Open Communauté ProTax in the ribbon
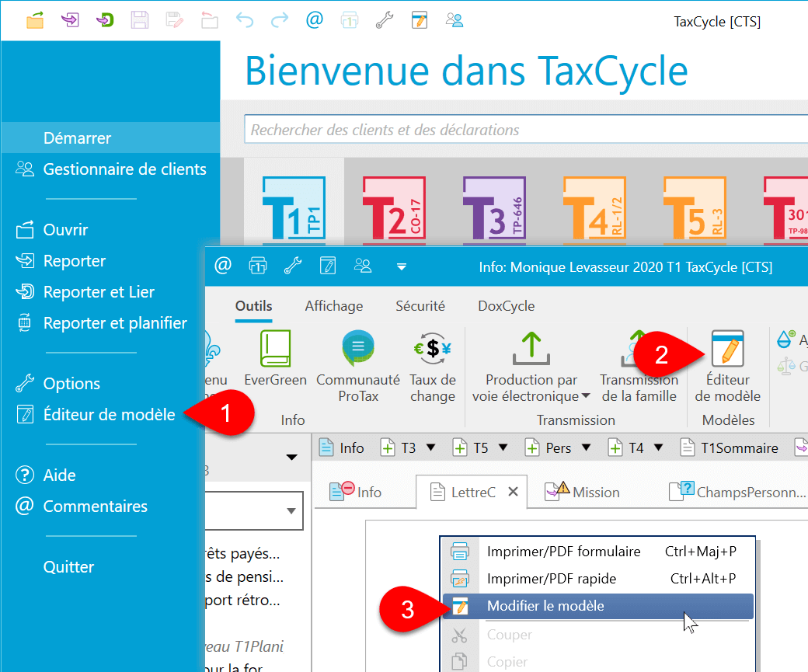The image size is (808, 672). [x=358, y=366]
